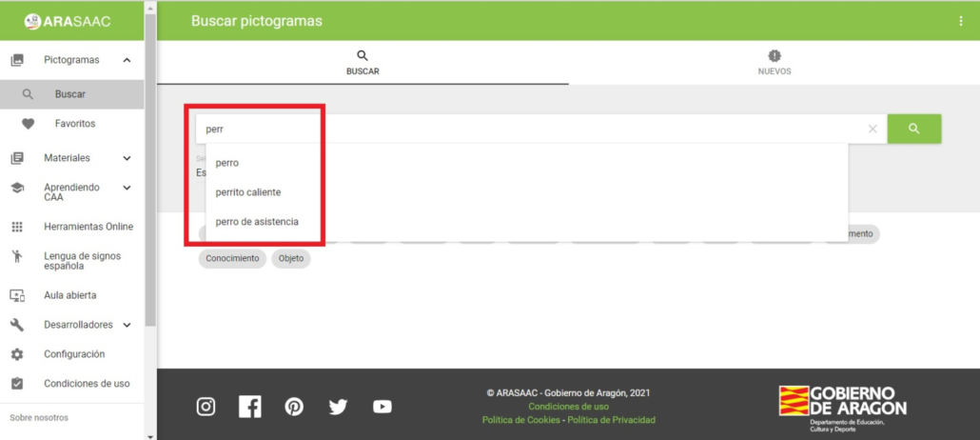Select the Objeto category chip
The width and height of the screenshot is (980, 440).
290,258
